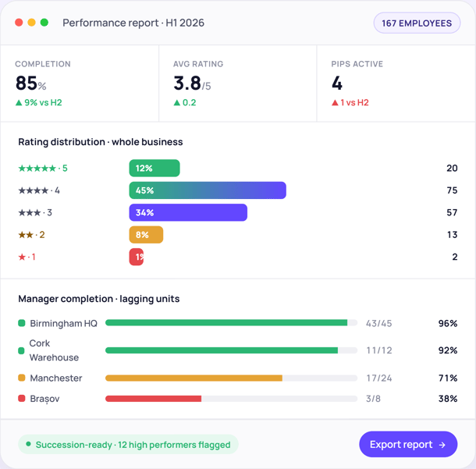The image size is (476, 469).
Task: Click the green maximize window dot
Action: [44, 23]
